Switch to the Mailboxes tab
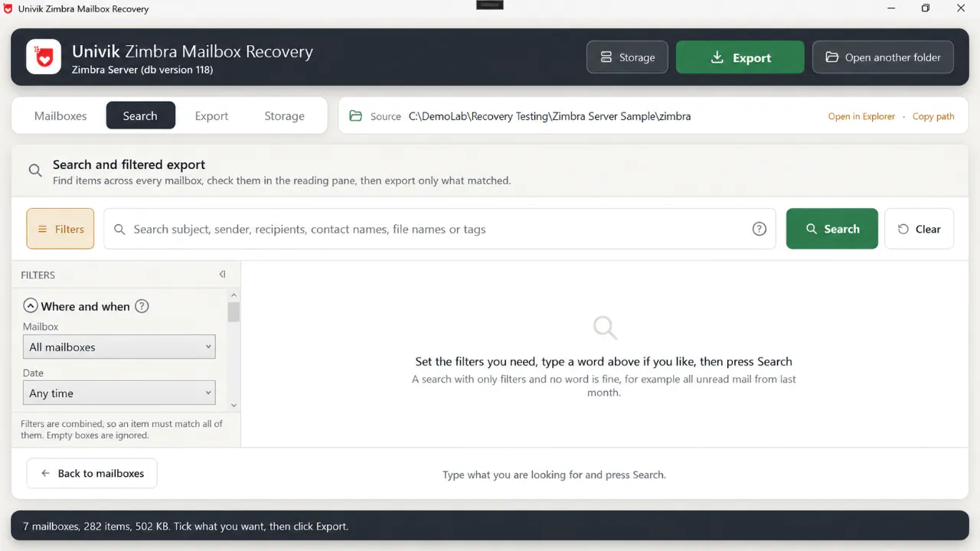The image size is (980, 551). 60,116
